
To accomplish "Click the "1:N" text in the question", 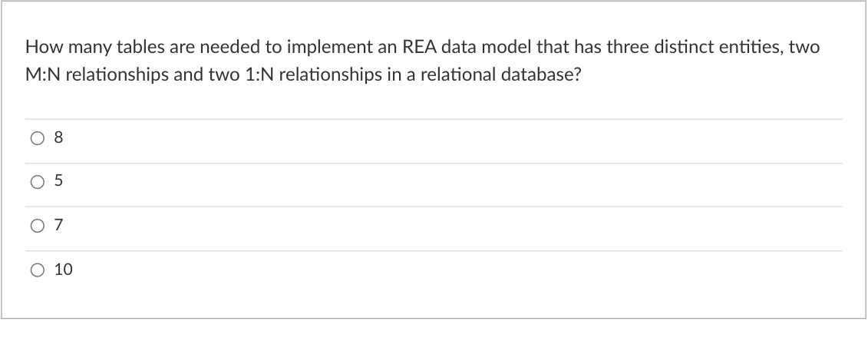I will click(x=259, y=74).
